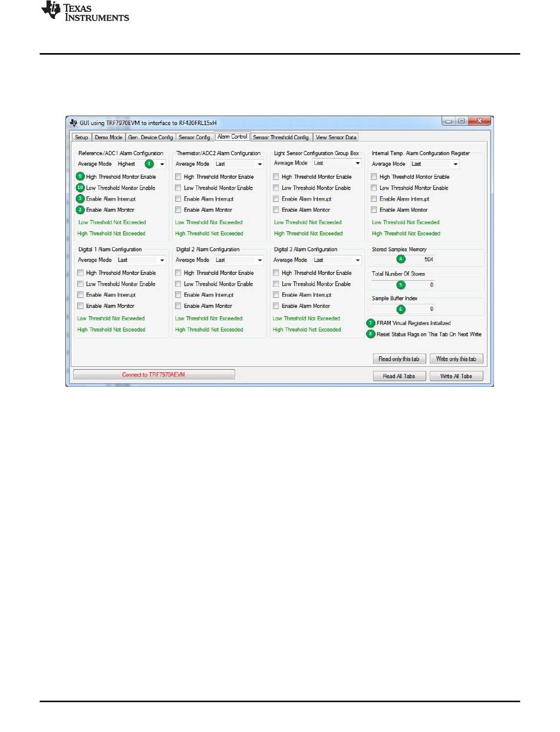560x732 pixels.
Task: Enable Light Sensor Low Threshold Monitor
Action: [x=276, y=188]
